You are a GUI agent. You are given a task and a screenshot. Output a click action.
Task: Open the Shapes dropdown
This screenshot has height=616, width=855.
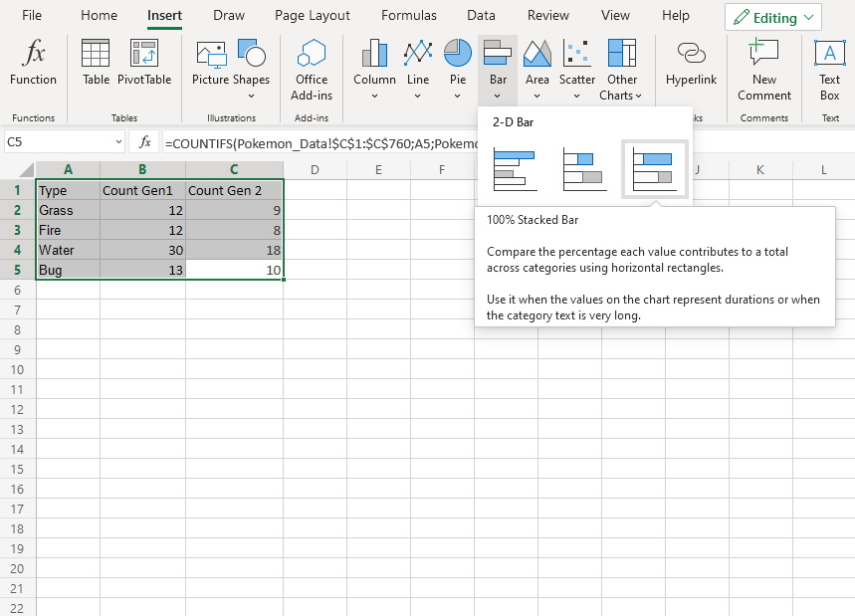[251, 96]
